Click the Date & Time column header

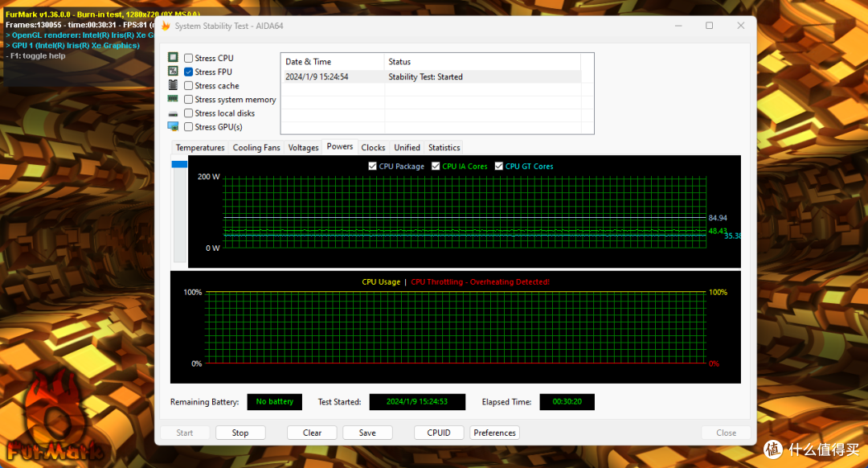coord(333,61)
